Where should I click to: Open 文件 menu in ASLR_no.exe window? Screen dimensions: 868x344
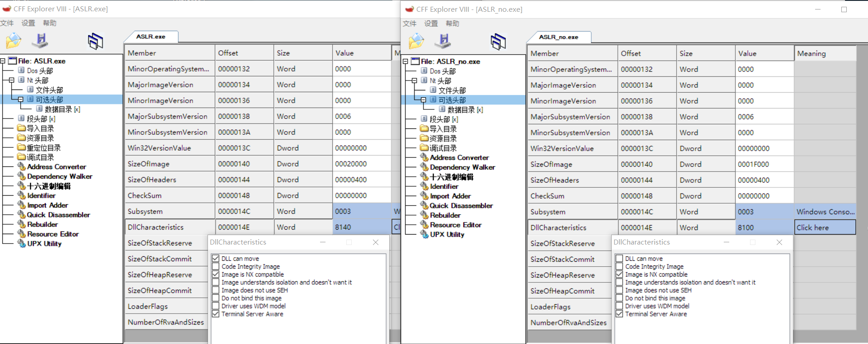pyautogui.click(x=410, y=24)
